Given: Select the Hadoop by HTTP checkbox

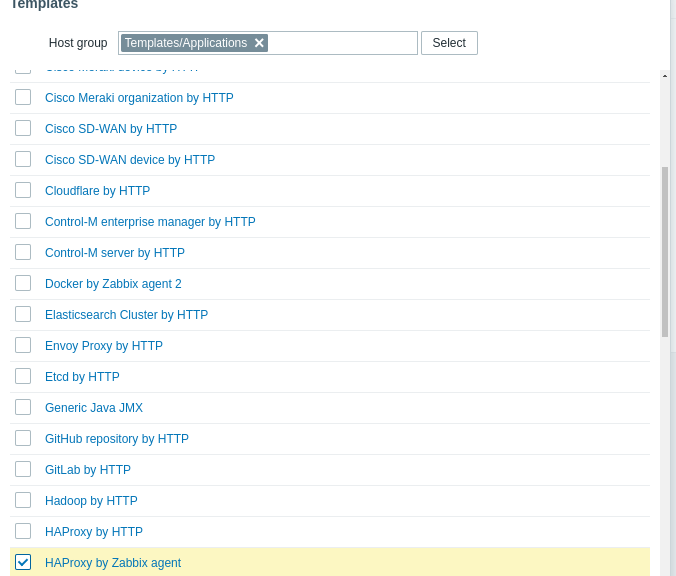Looking at the screenshot, I should [23, 501].
